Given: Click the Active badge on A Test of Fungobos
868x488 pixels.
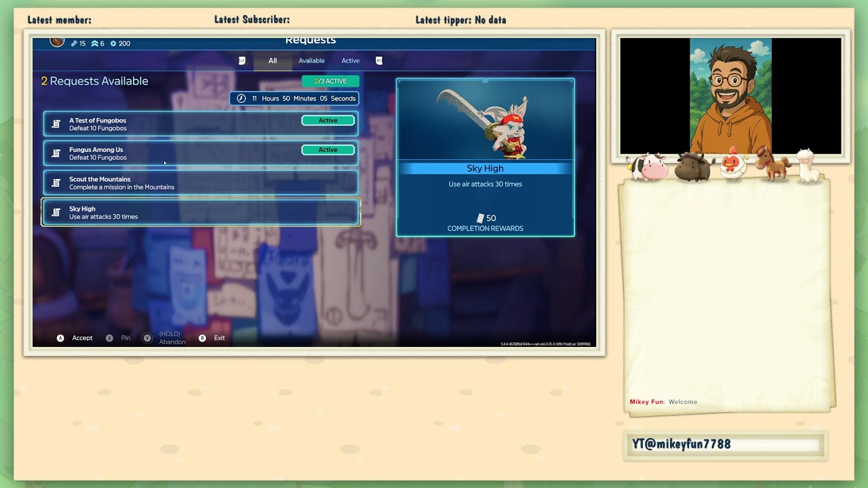Looking at the screenshot, I should tap(328, 121).
